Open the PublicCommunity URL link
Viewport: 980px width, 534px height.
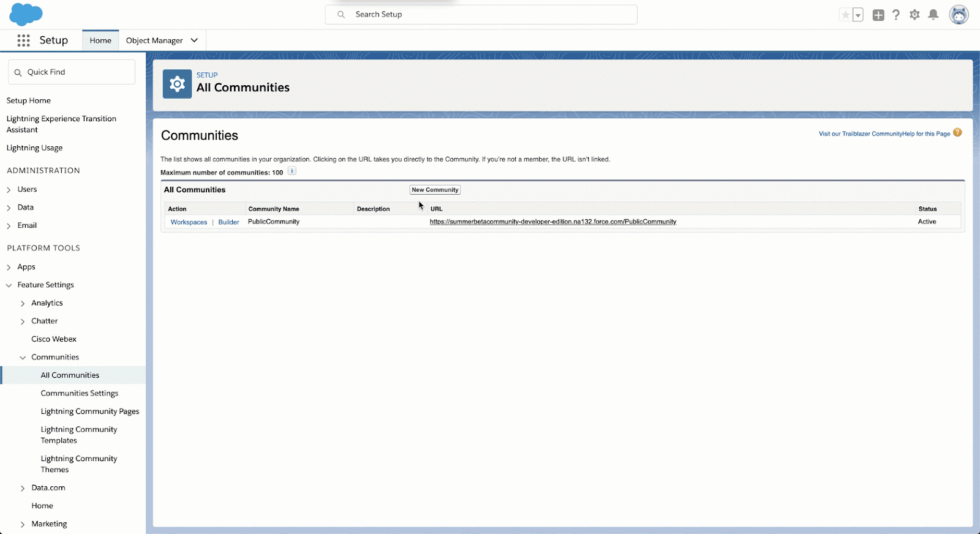coord(553,222)
